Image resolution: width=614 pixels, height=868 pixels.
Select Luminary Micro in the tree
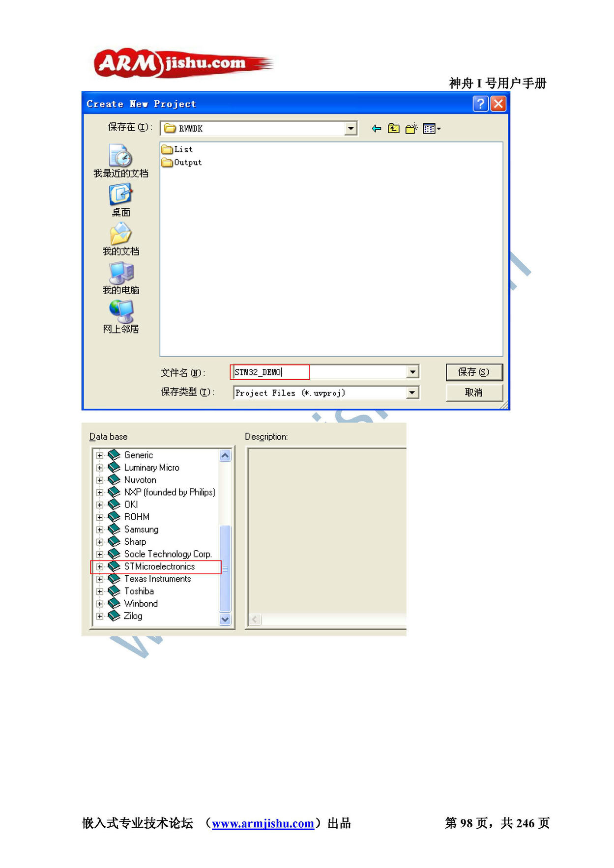(151, 467)
